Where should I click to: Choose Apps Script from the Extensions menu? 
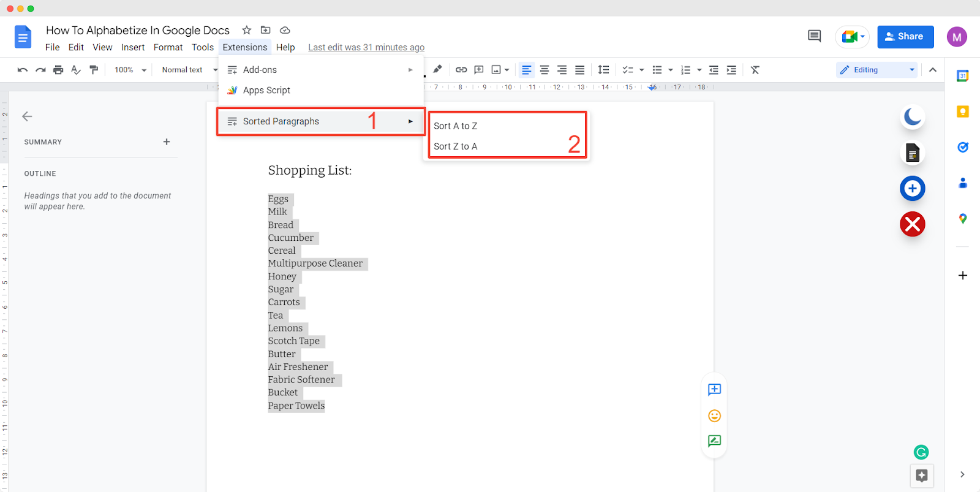pyautogui.click(x=321, y=90)
